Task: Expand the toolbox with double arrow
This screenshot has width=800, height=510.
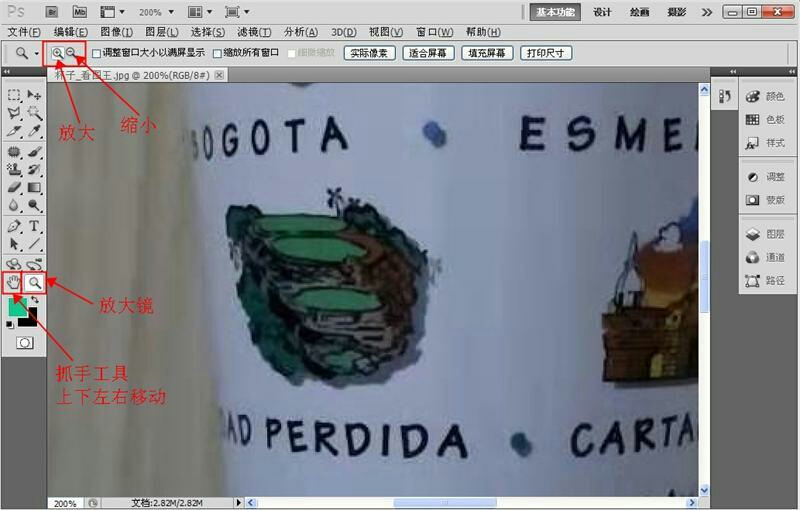Action: [7, 72]
